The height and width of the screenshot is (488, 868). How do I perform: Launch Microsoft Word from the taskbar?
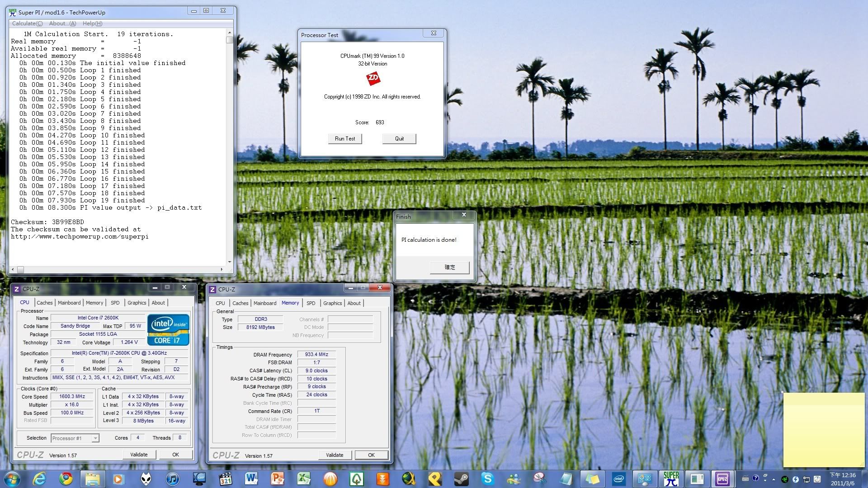click(251, 479)
